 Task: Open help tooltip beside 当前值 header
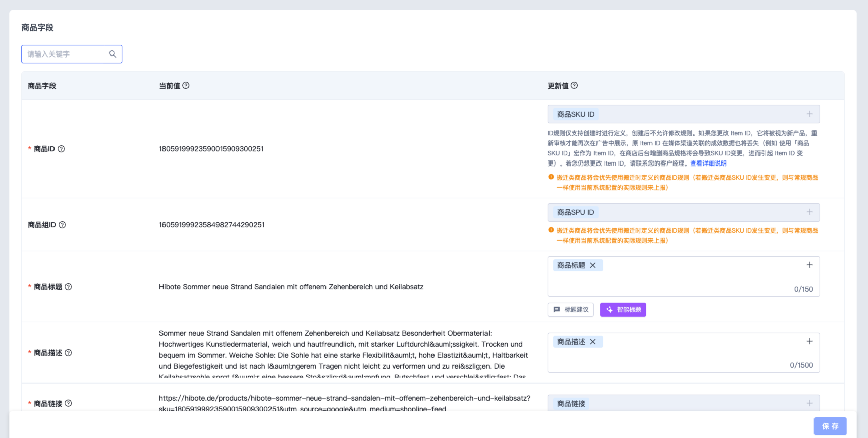[x=186, y=86]
